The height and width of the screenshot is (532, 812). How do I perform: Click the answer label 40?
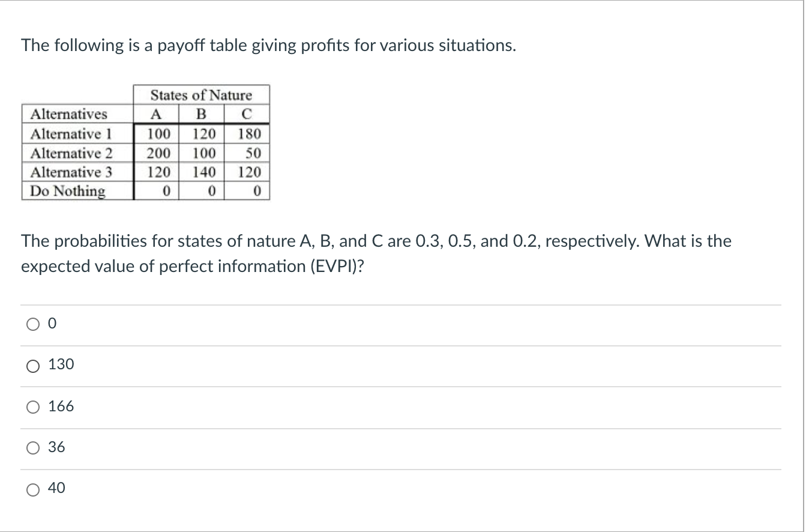[56, 488]
